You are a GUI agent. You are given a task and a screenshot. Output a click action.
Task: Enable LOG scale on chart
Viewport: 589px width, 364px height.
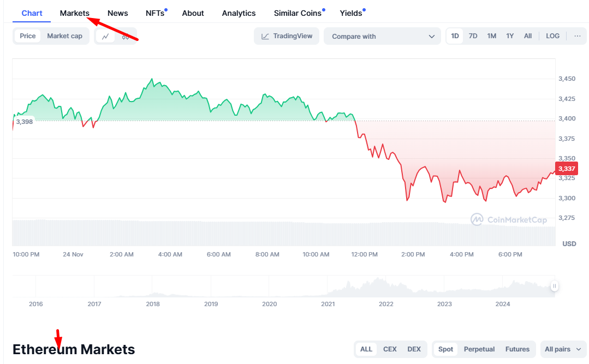[x=552, y=36]
